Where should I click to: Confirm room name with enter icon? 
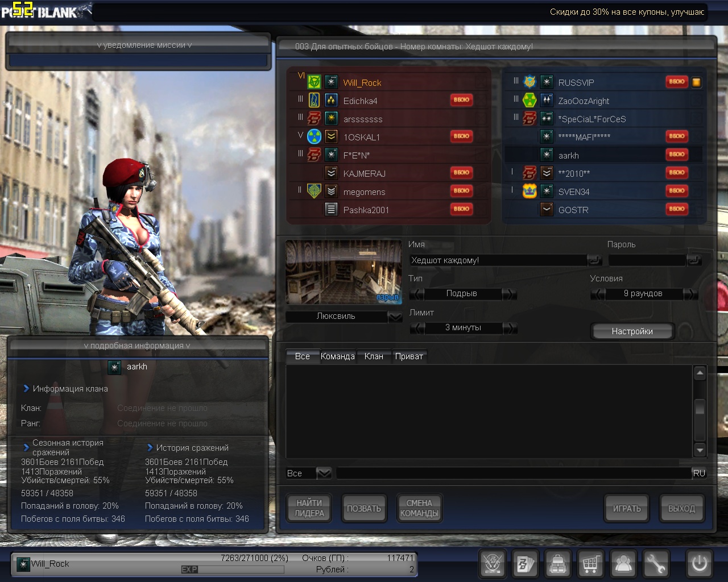click(594, 260)
